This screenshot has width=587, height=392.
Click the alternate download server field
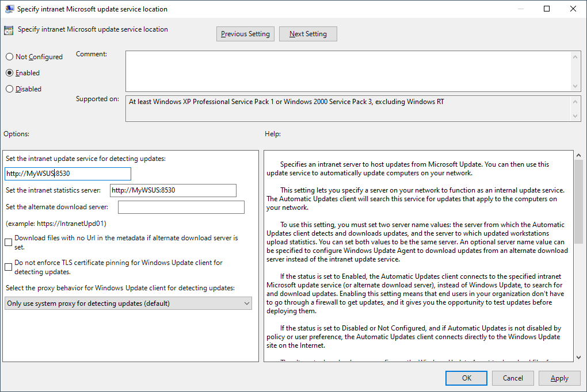click(181, 207)
